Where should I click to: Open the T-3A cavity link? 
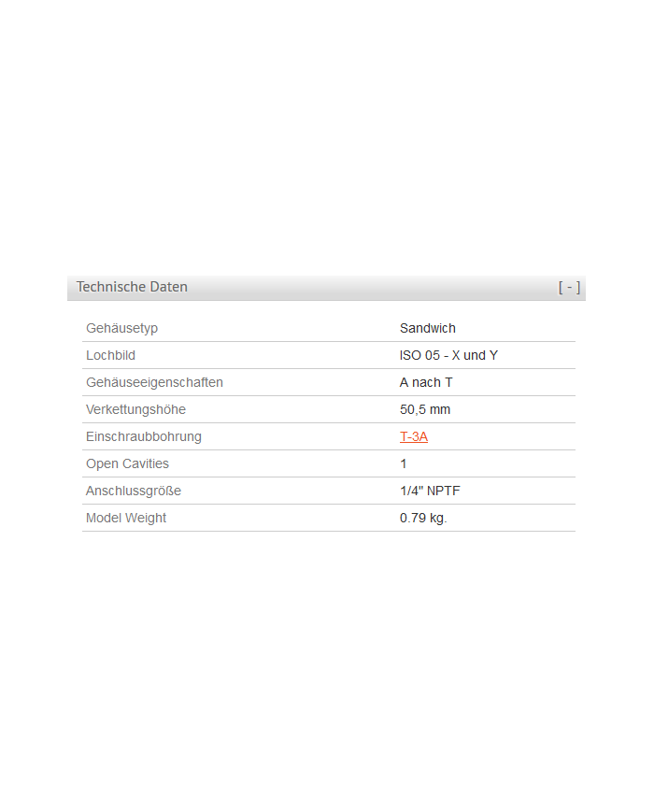click(x=414, y=436)
